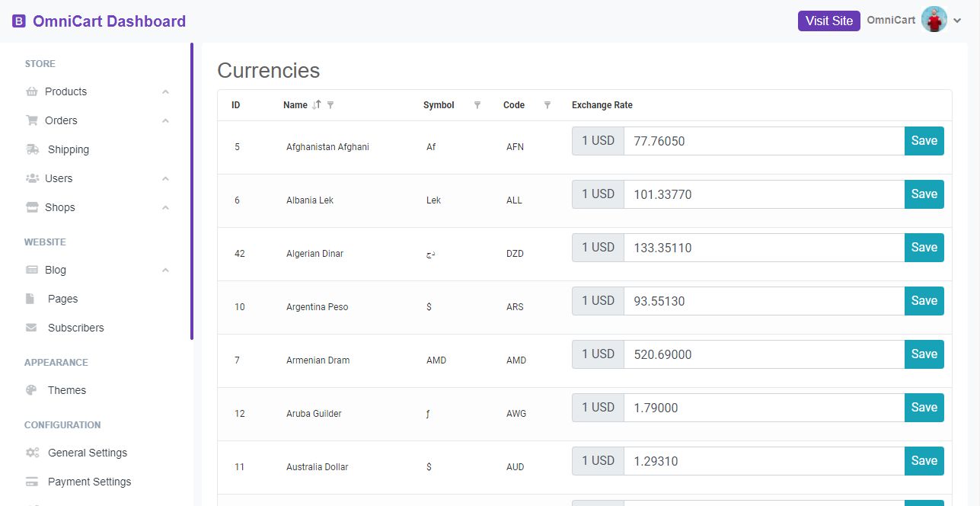Sort currencies by the Name sort icon
The image size is (980, 506).
(x=317, y=105)
